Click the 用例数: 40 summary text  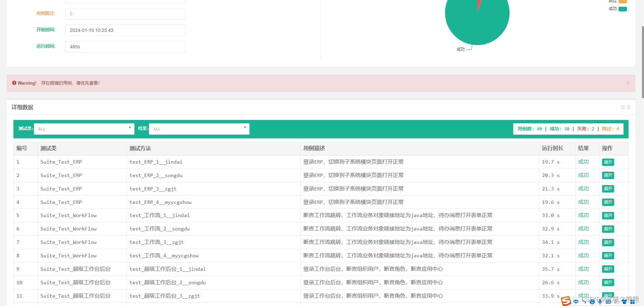click(x=529, y=129)
